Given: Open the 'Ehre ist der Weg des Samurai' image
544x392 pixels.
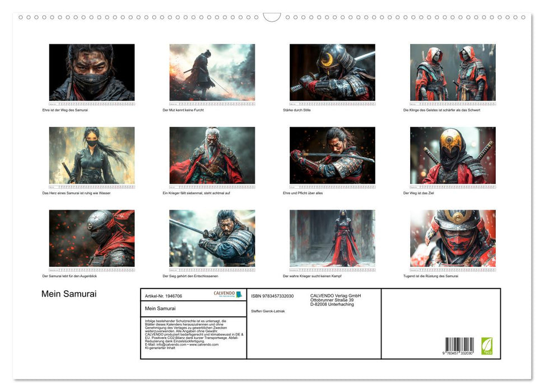Looking at the screenshot, I should point(92,72).
